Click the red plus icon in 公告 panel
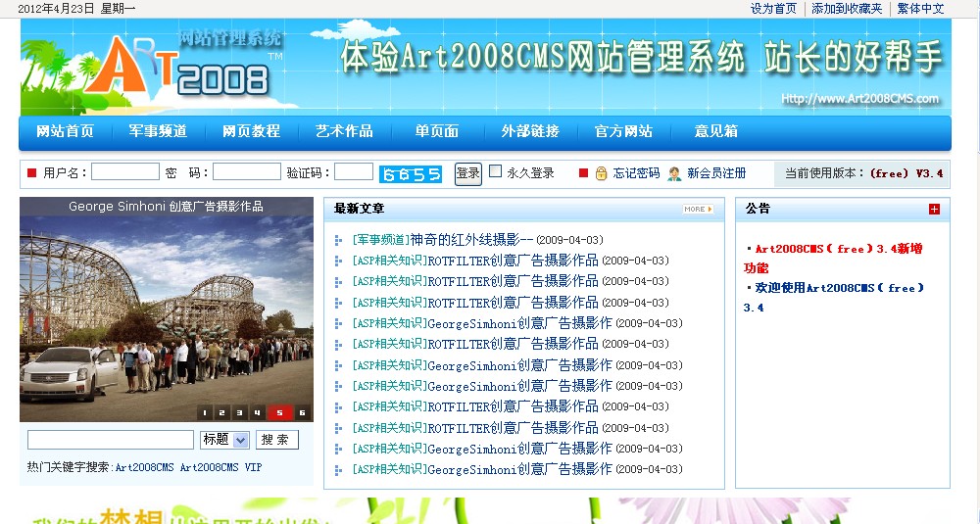Screen dimensions: 980x524 934,210
